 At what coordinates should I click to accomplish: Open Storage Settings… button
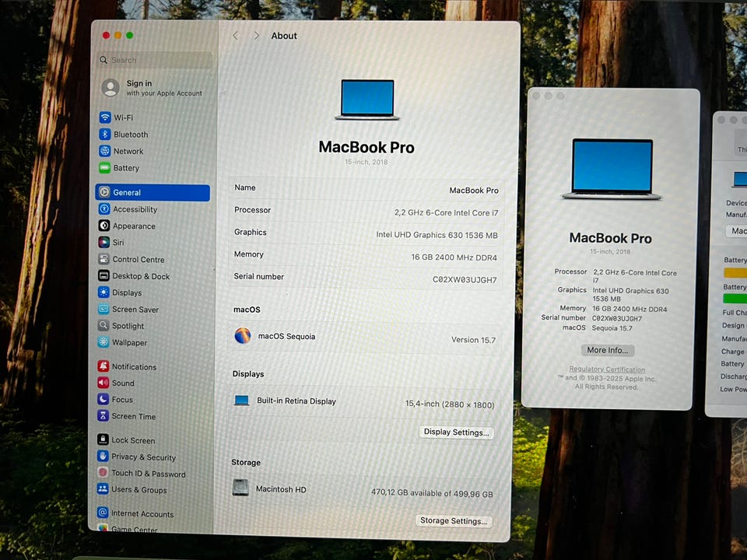[454, 520]
